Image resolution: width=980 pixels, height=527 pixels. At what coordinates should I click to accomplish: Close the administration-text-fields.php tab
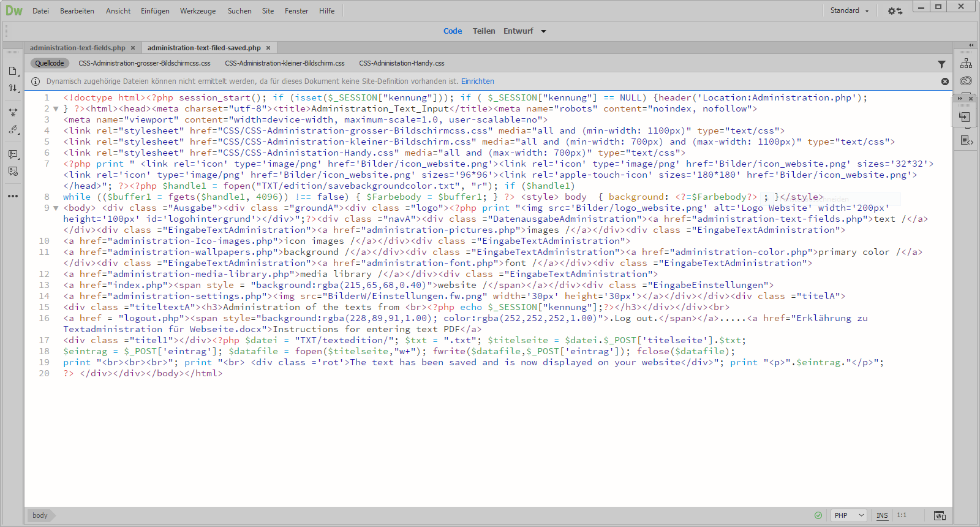pos(132,48)
